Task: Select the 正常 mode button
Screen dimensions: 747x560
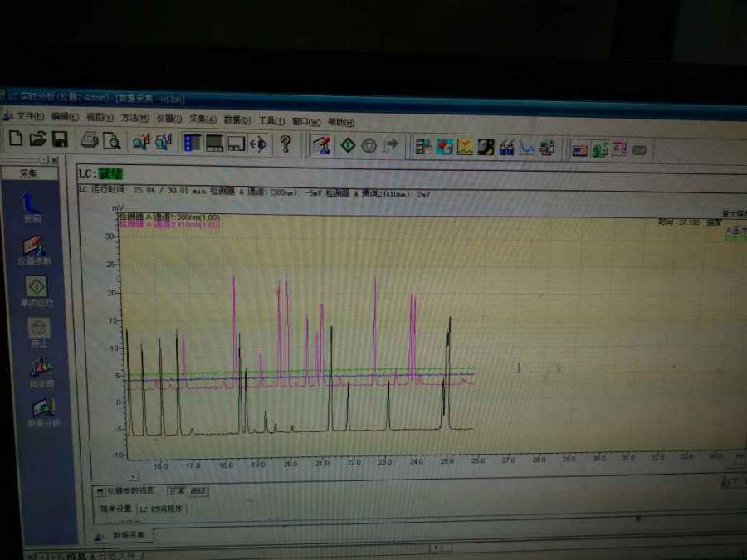Action: click(177, 490)
